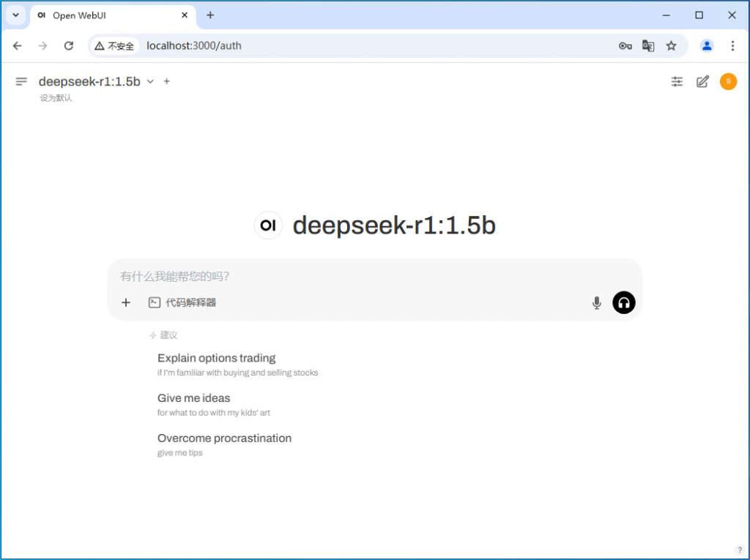750x560 pixels.
Task: Open the sidebar using the top-left icon
Action: [21, 81]
